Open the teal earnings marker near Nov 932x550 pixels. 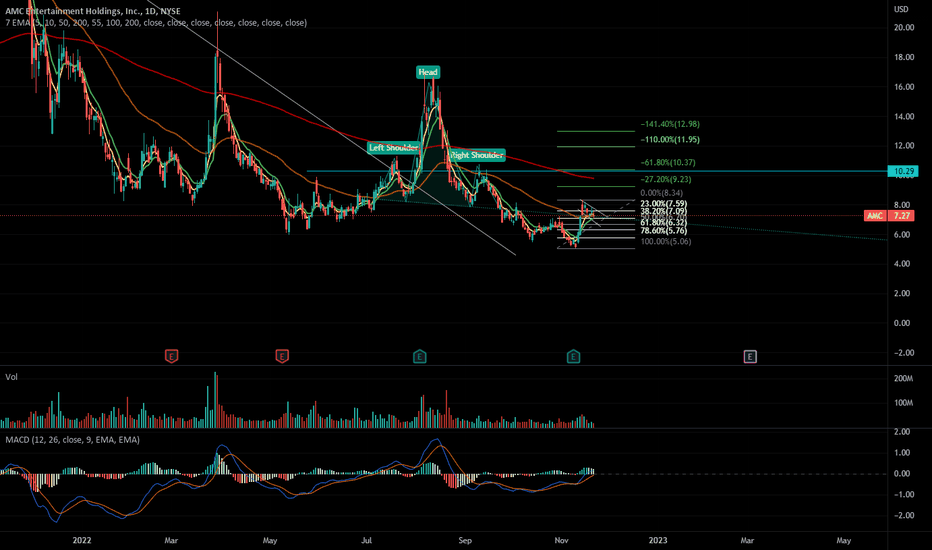tap(573, 356)
